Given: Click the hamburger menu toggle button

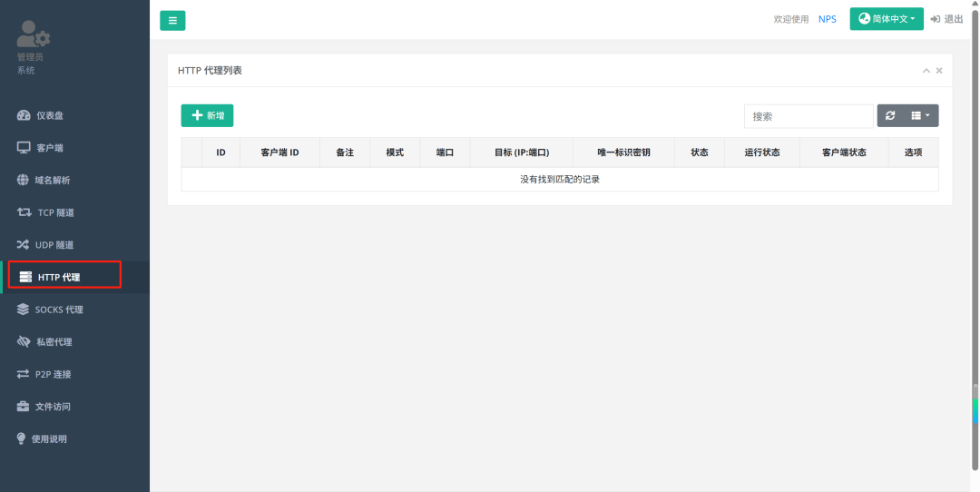Looking at the screenshot, I should point(172,21).
